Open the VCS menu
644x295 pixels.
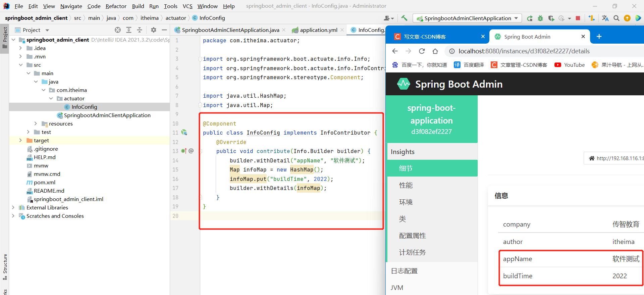[x=187, y=6]
